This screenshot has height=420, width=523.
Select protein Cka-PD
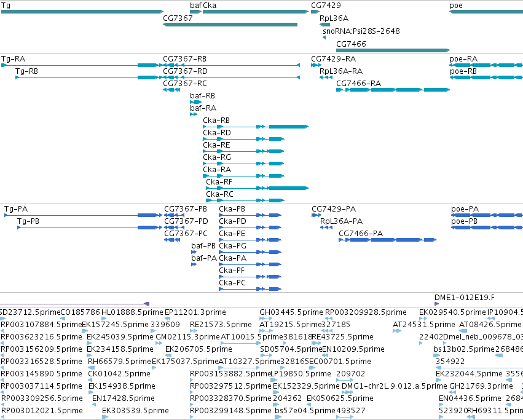click(x=232, y=221)
